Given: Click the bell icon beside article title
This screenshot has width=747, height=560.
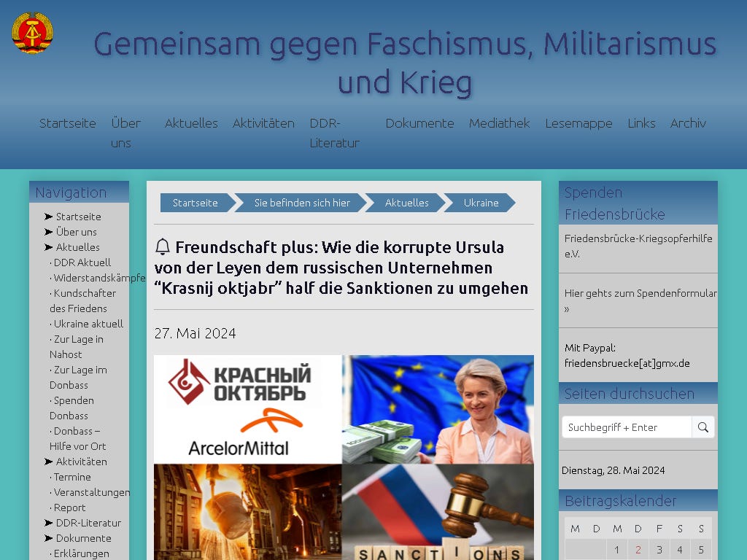Looking at the screenshot, I should tap(163, 246).
